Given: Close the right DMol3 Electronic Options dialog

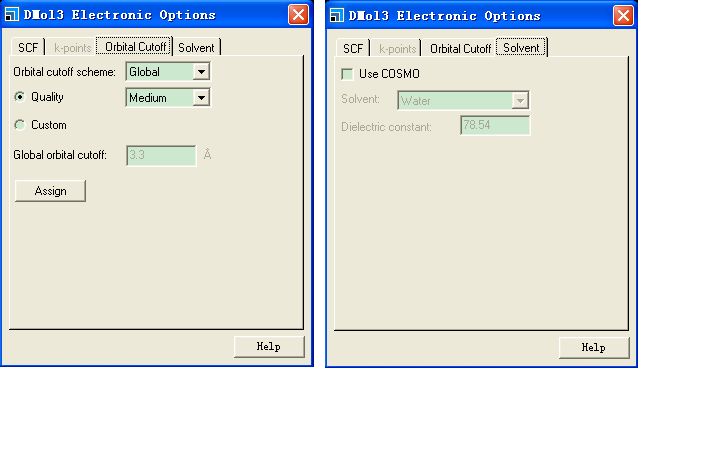Looking at the screenshot, I should tap(623, 16).
